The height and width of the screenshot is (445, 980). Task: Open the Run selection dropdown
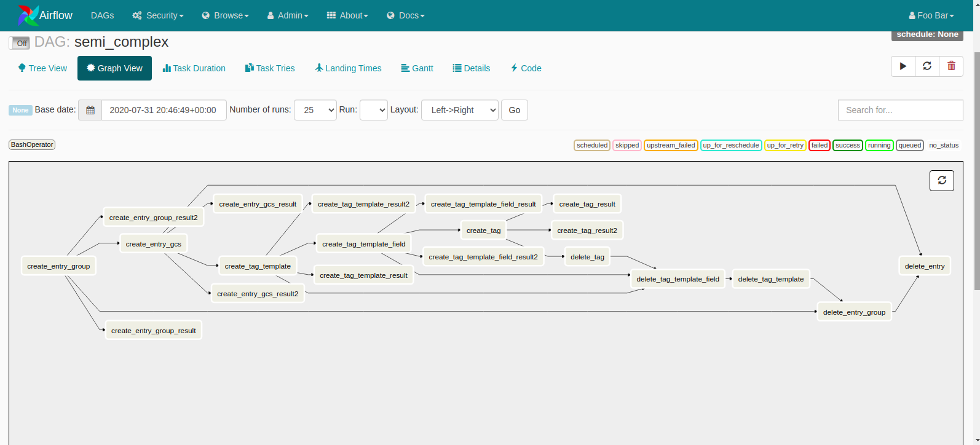tap(373, 110)
